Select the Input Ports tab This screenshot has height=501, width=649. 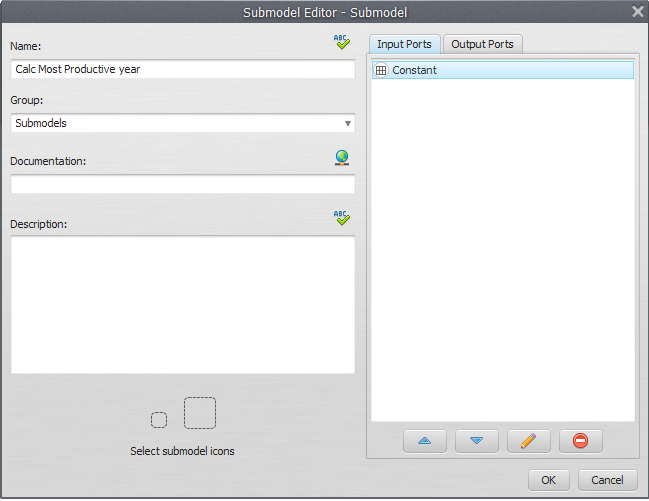coord(404,44)
